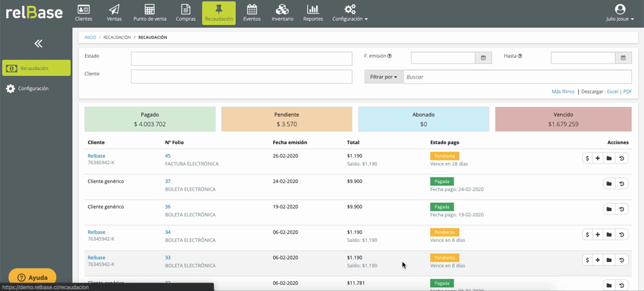Click the first RECAUDACIÓN breadcrumb
644x291 pixels.
117,37
